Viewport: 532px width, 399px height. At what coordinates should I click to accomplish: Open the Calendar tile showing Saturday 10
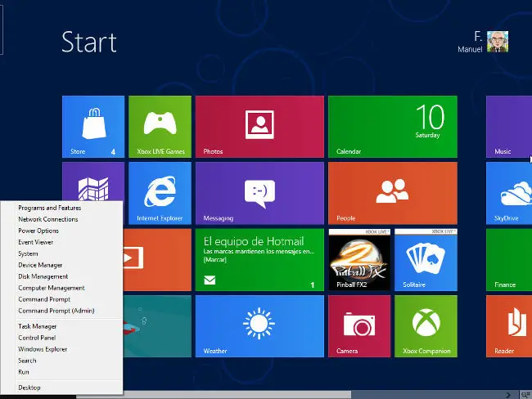coord(393,127)
